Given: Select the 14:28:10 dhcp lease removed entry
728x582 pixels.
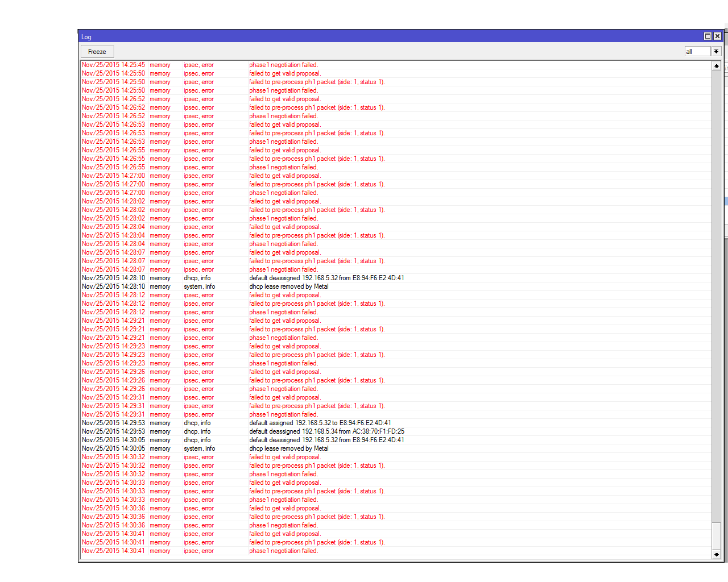Looking at the screenshot, I should (288, 286).
